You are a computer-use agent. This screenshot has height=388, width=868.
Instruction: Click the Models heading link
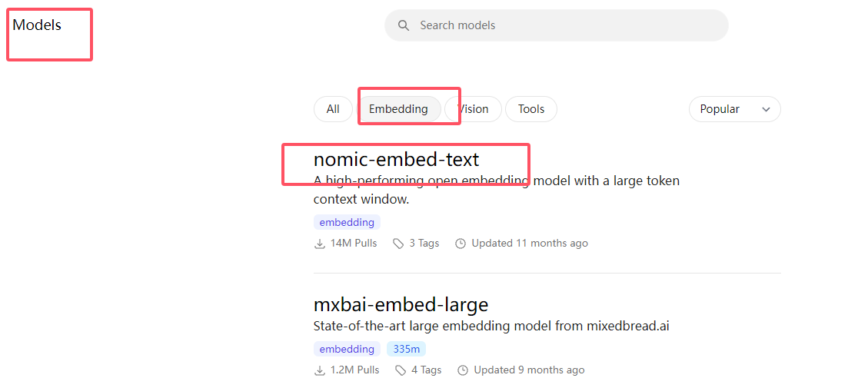click(37, 25)
